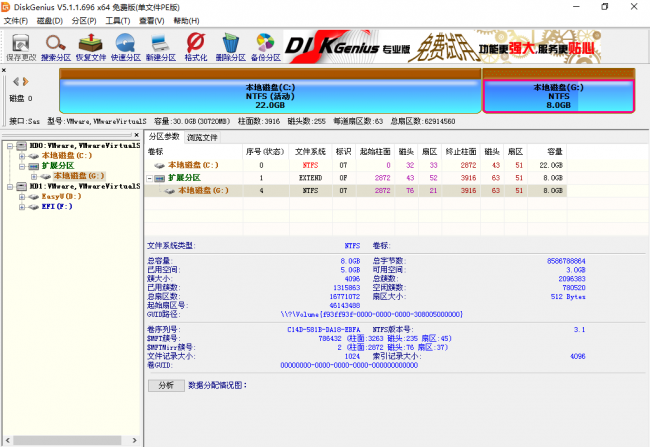Click the DiskGenius 专业版 banner advertisement

442,47
